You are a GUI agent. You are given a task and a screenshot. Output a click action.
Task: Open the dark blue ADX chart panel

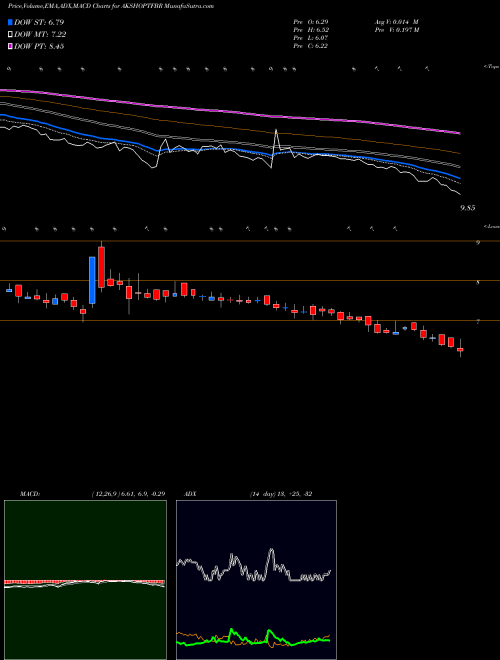coord(256,580)
